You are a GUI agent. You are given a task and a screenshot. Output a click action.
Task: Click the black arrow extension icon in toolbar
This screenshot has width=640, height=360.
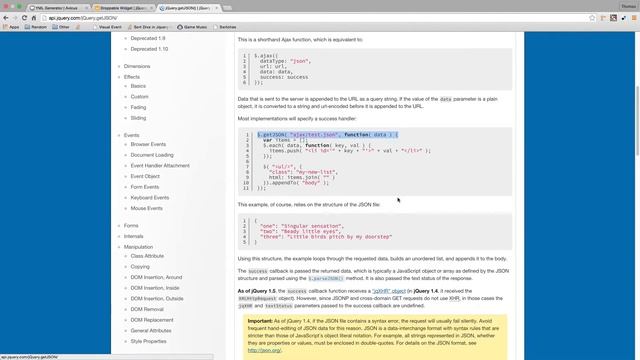(624, 18)
